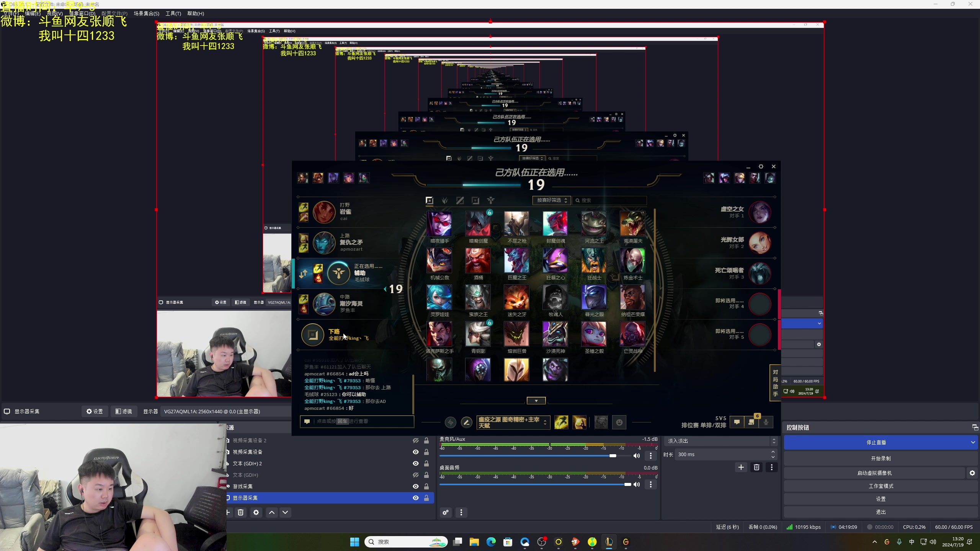Move source down with arrow

point(285,512)
